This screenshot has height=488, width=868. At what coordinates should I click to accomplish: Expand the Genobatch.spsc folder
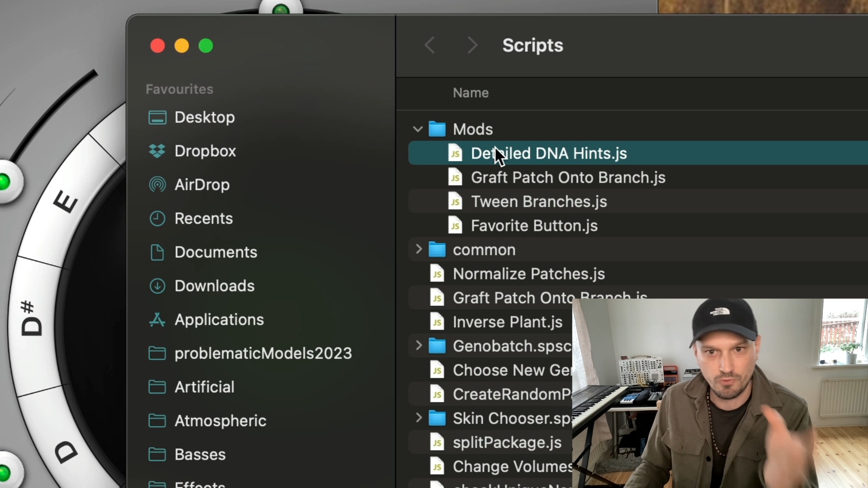(x=418, y=346)
